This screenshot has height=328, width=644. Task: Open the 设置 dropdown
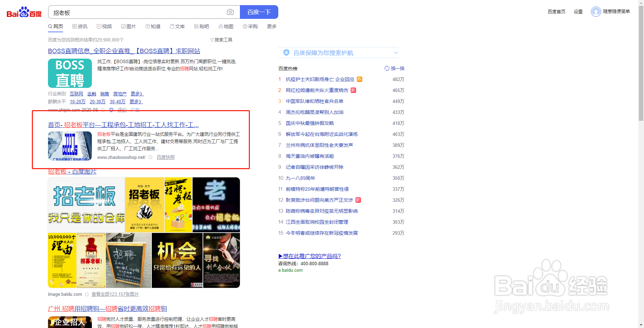pos(578,11)
